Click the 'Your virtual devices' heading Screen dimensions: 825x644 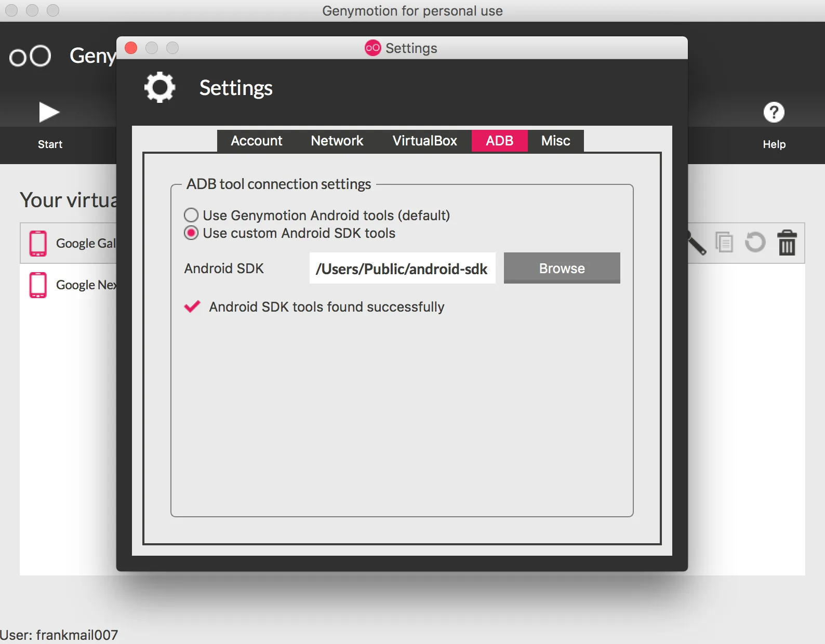point(69,200)
